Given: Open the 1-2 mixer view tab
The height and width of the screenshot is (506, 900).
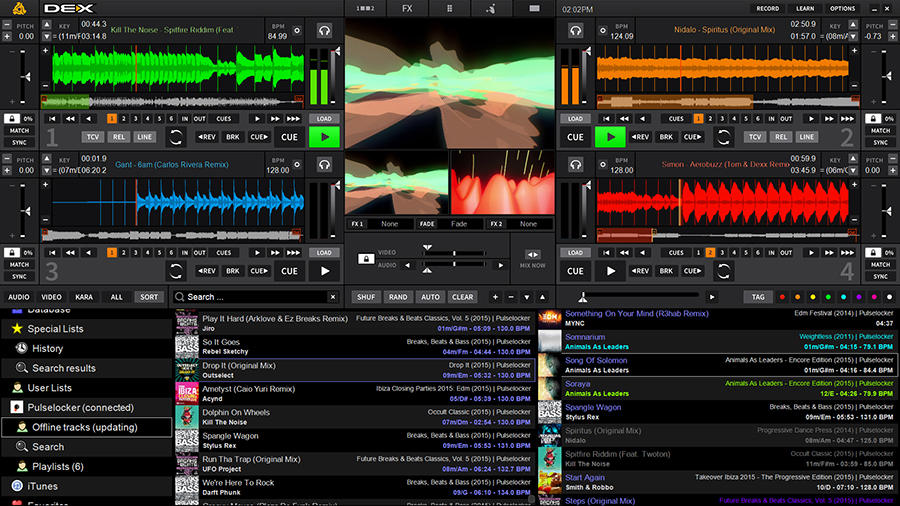Looking at the screenshot, I should pyautogui.click(x=365, y=9).
